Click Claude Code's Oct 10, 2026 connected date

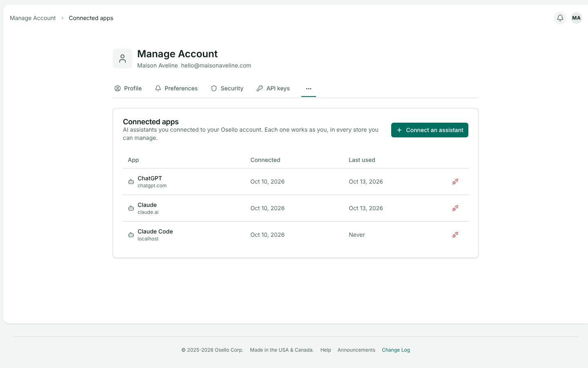point(267,235)
